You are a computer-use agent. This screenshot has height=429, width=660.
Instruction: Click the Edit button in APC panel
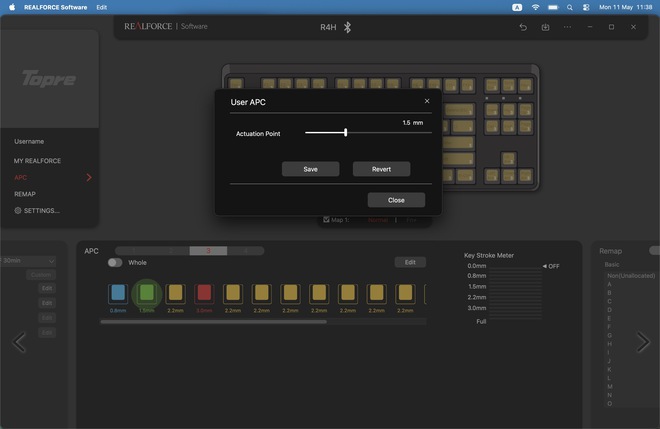(410, 262)
